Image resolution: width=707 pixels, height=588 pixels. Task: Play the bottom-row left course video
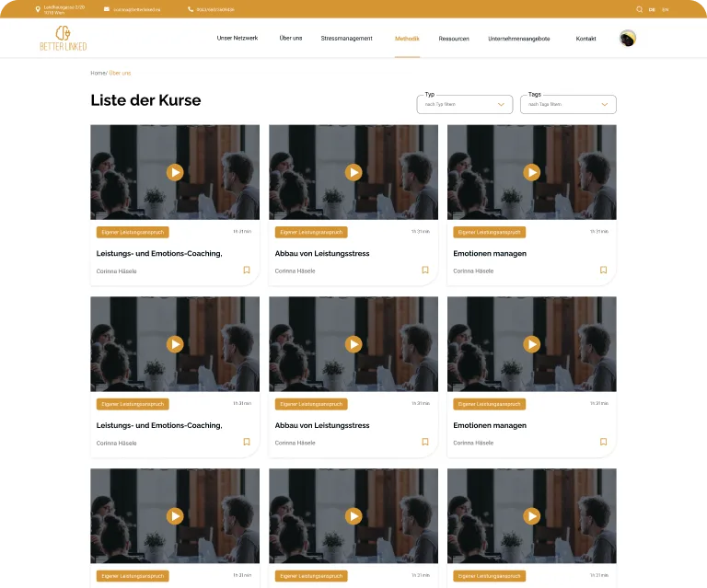pyautogui.click(x=175, y=516)
